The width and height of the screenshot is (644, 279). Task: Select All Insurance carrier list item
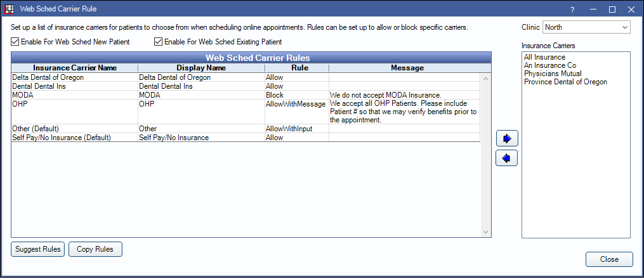coord(544,57)
